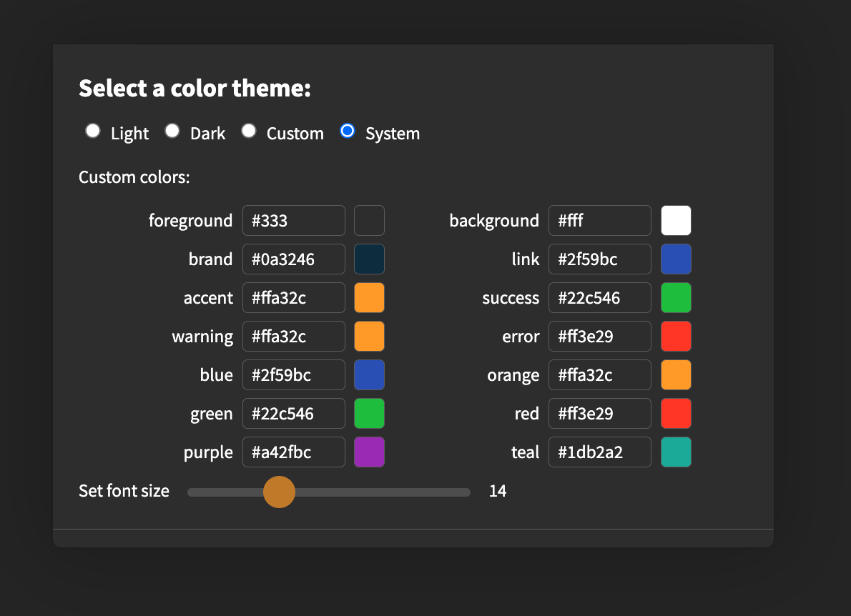Click the success green color swatch
The image size is (851, 616).
click(x=676, y=298)
